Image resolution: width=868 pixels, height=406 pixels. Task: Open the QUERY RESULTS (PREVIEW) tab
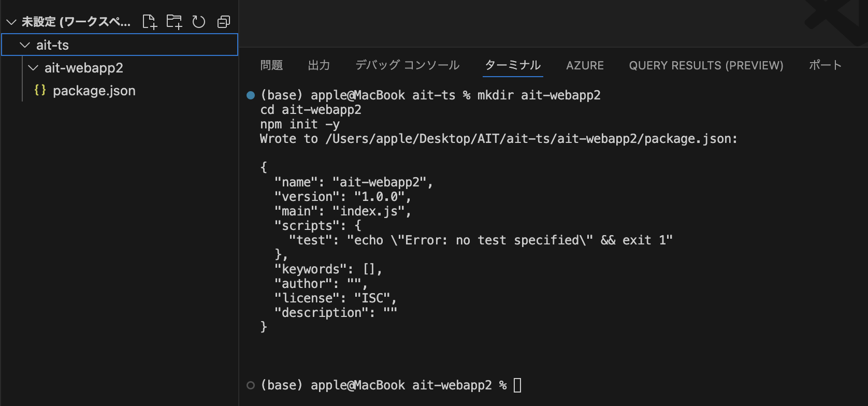point(706,65)
